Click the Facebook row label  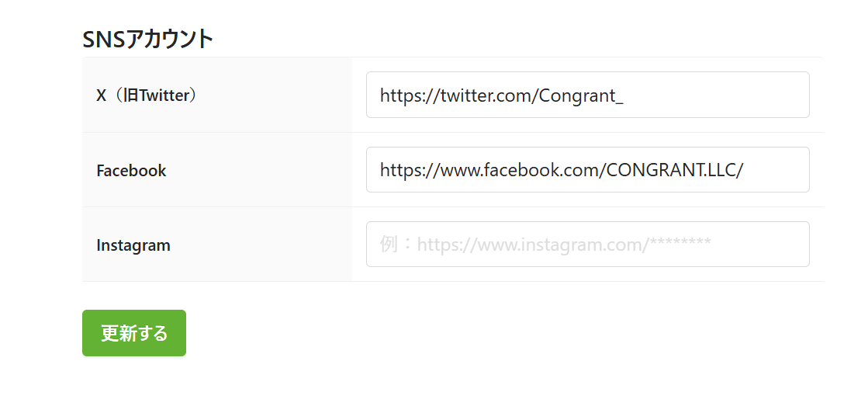coord(131,171)
